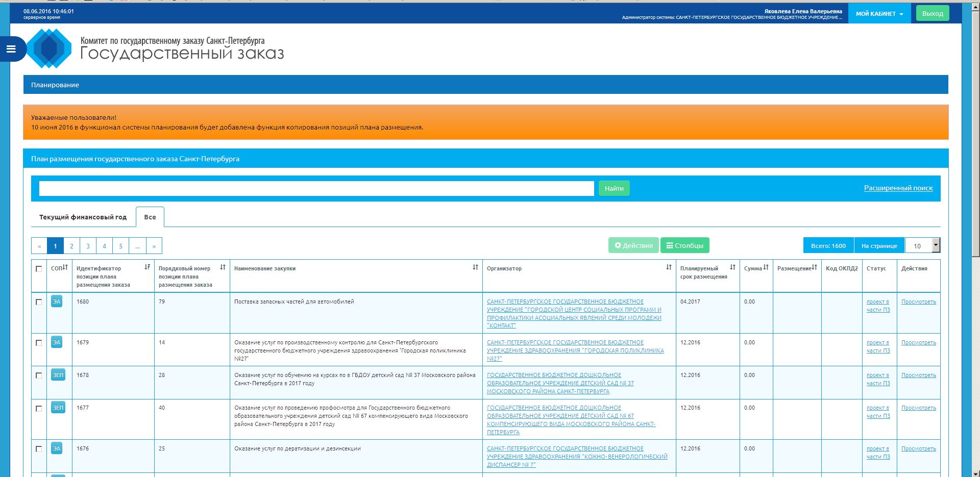This screenshot has width=980, height=477.
Task: Click the ellipsis pagination item
Action: [x=137, y=246]
